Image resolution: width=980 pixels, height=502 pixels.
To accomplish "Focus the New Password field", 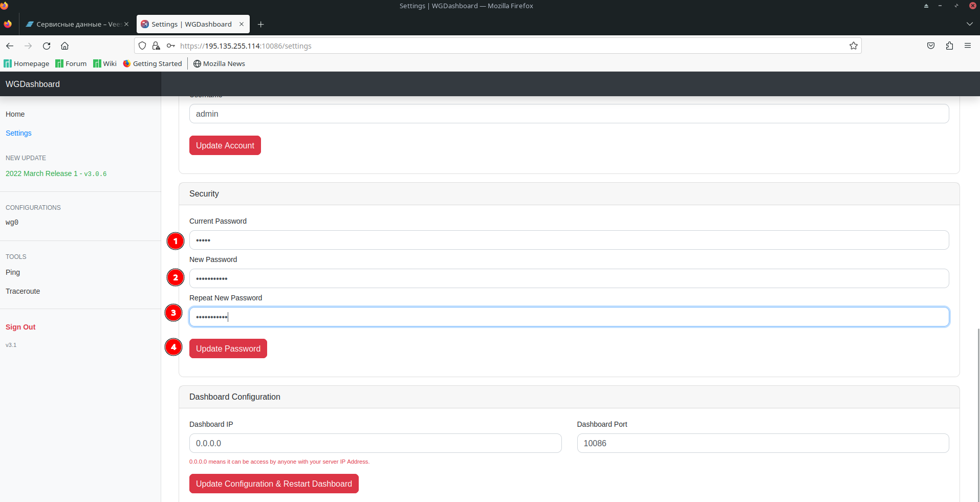I will [x=569, y=278].
